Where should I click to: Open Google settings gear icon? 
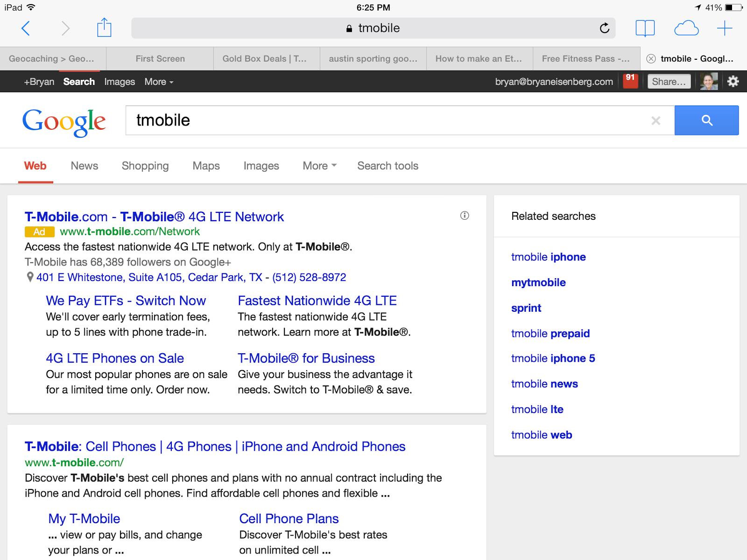[x=733, y=81]
